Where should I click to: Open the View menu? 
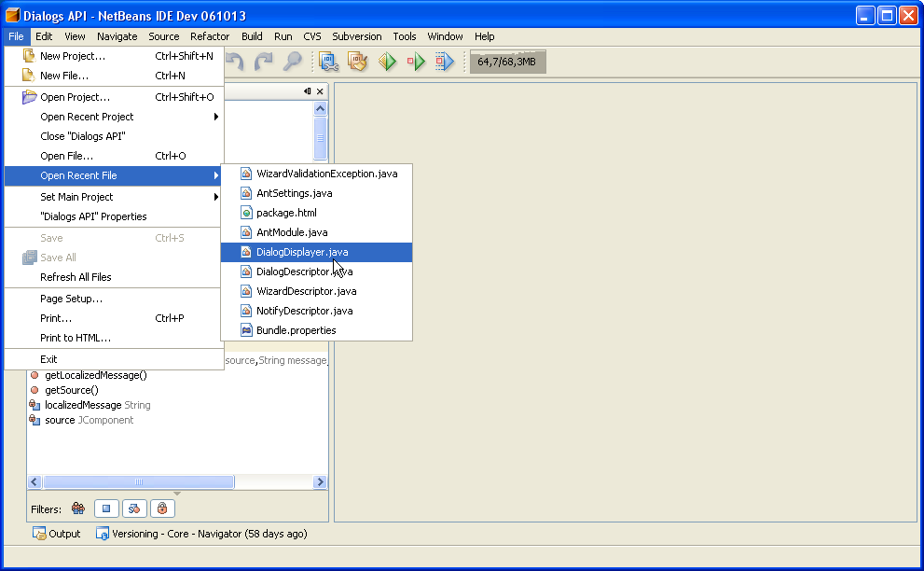coord(75,36)
